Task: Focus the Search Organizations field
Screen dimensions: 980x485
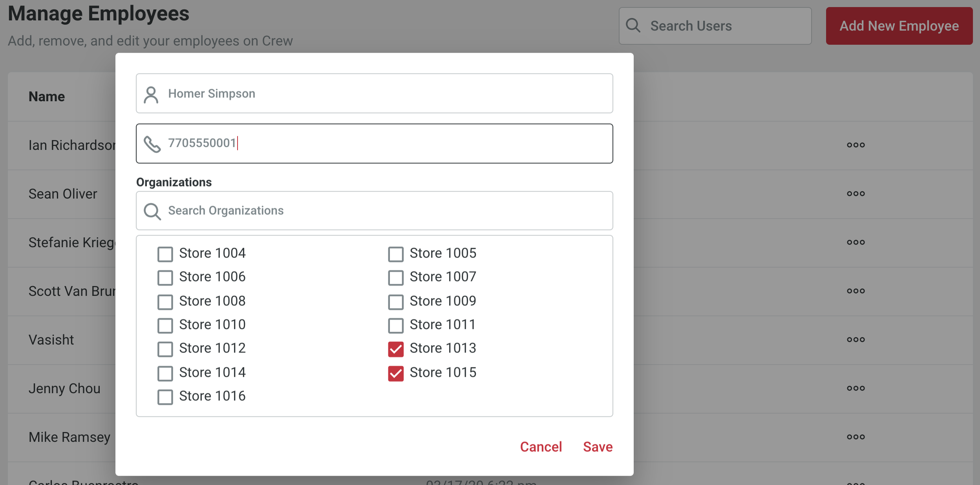Action: pyautogui.click(x=374, y=211)
